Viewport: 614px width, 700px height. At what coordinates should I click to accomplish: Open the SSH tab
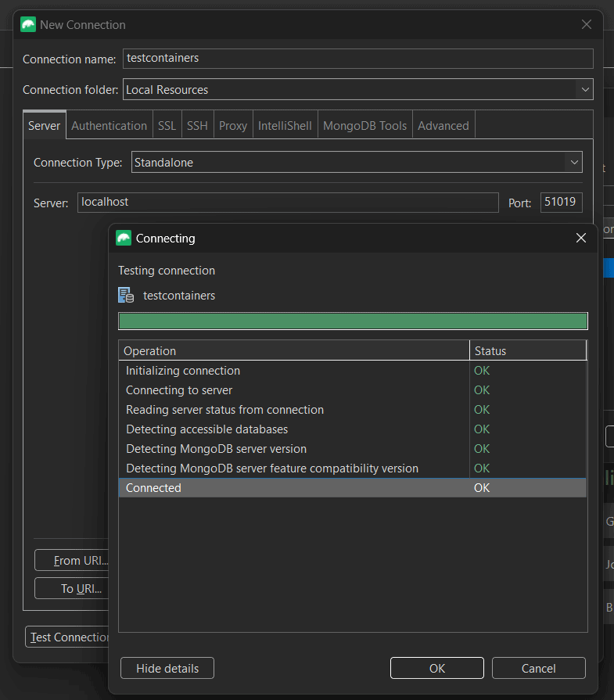tap(197, 126)
